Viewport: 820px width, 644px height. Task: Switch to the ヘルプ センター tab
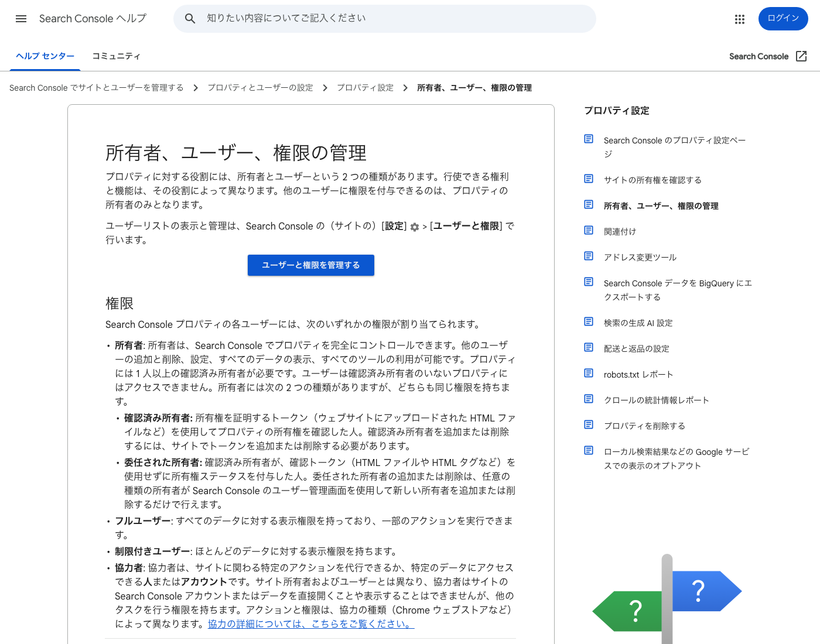45,56
